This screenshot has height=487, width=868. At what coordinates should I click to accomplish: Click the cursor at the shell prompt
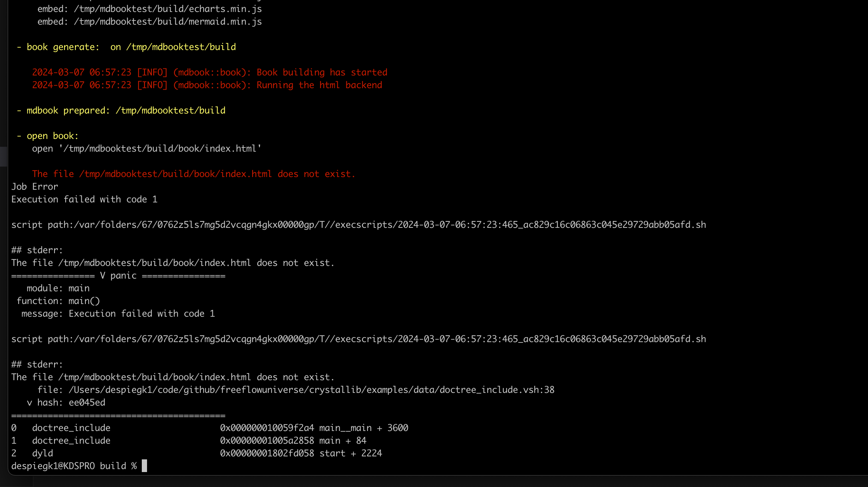144,466
